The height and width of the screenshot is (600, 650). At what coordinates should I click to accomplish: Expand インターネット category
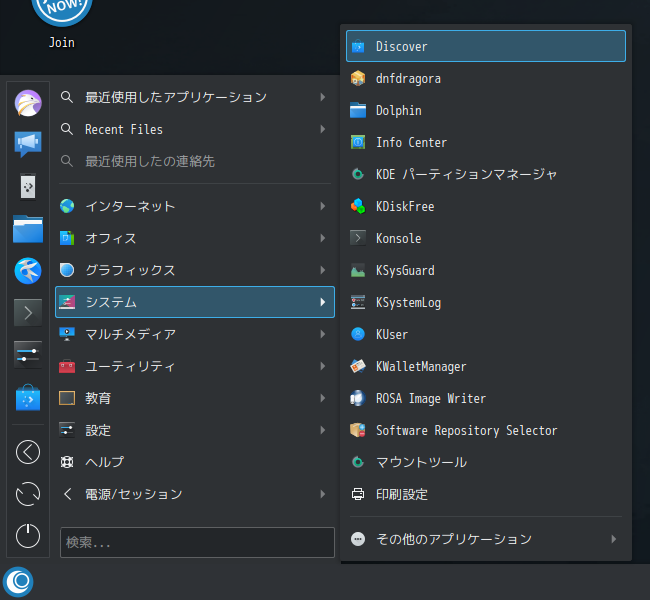tap(195, 206)
